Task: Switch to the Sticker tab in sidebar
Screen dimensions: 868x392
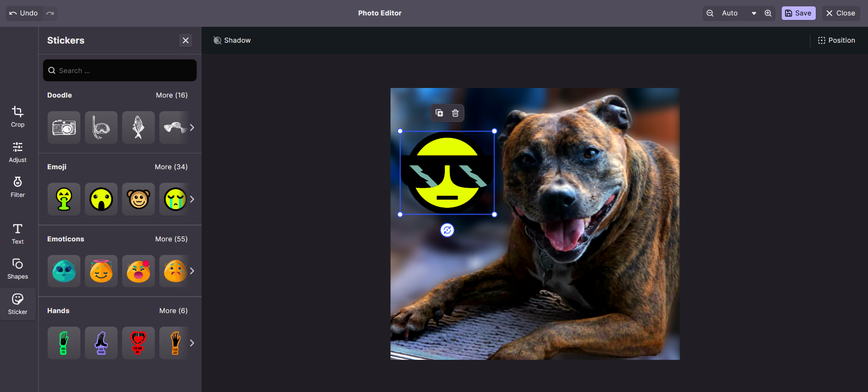Action: click(x=18, y=304)
